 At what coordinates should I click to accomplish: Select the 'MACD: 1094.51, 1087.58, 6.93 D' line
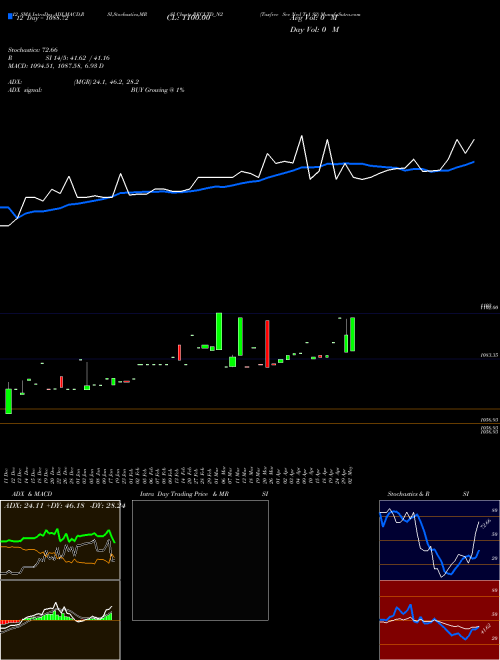56,66
